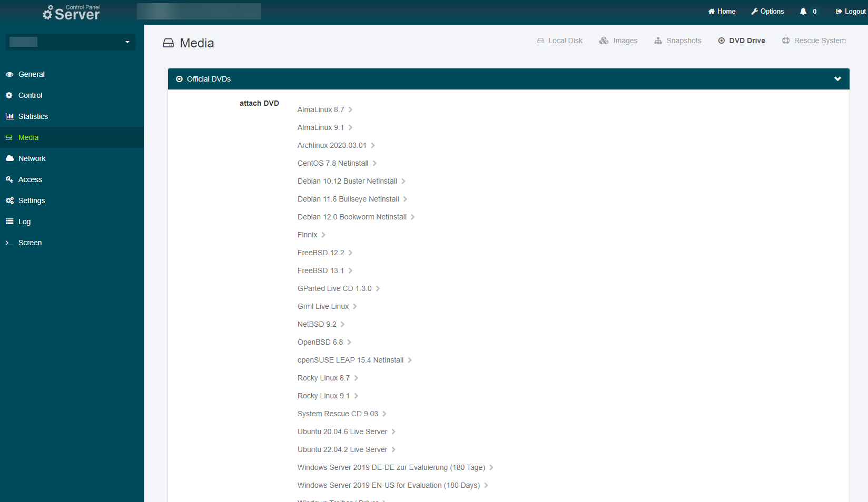
Task: Open the server selection dropdown
Action: pyautogui.click(x=71, y=42)
